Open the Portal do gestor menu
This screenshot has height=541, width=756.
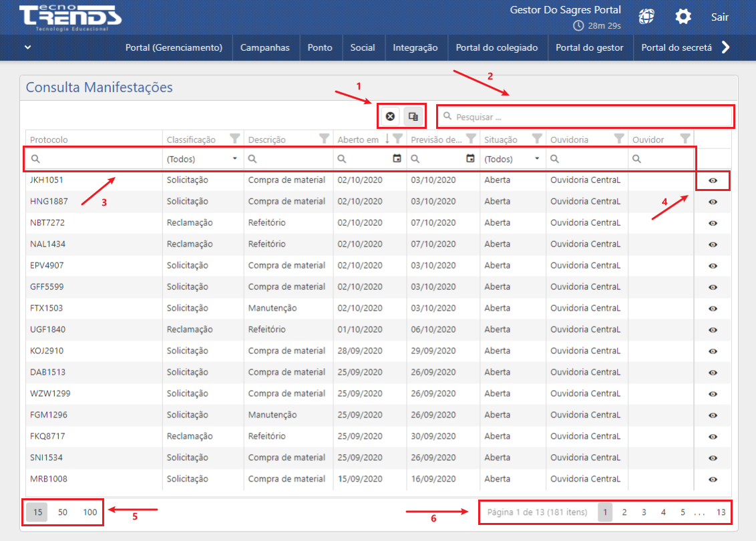[x=590, y=47]
